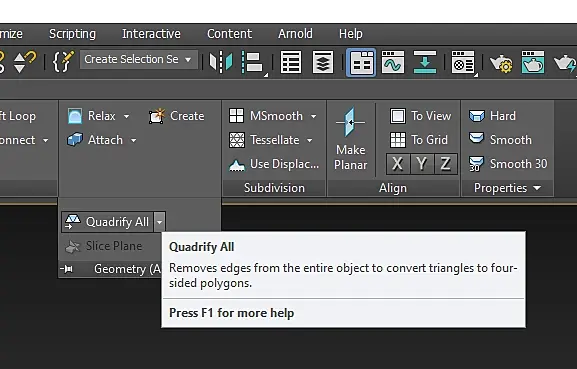
Task: Expand the Quadrify All dropdown arrow
Action: point(159,222)
